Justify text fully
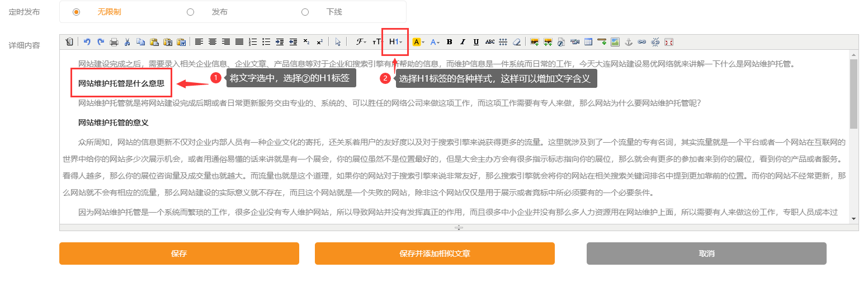 (x=239, y=42)
